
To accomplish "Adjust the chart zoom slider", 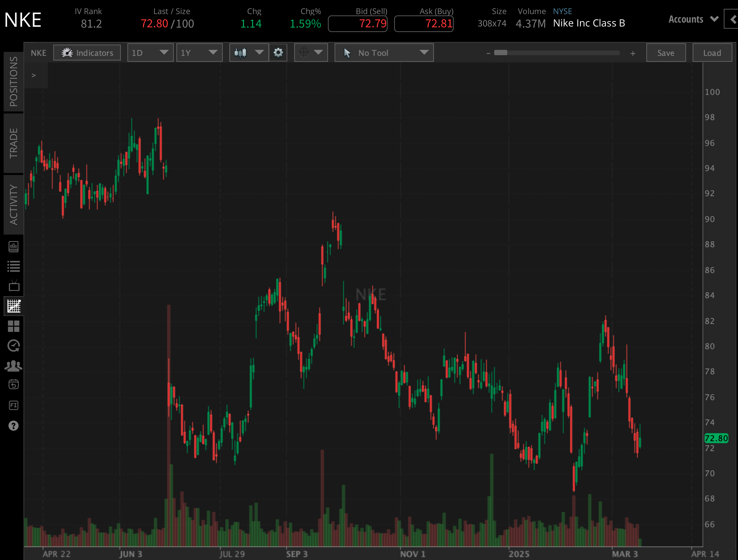I will pyautogui.click(x=501, y=52).
